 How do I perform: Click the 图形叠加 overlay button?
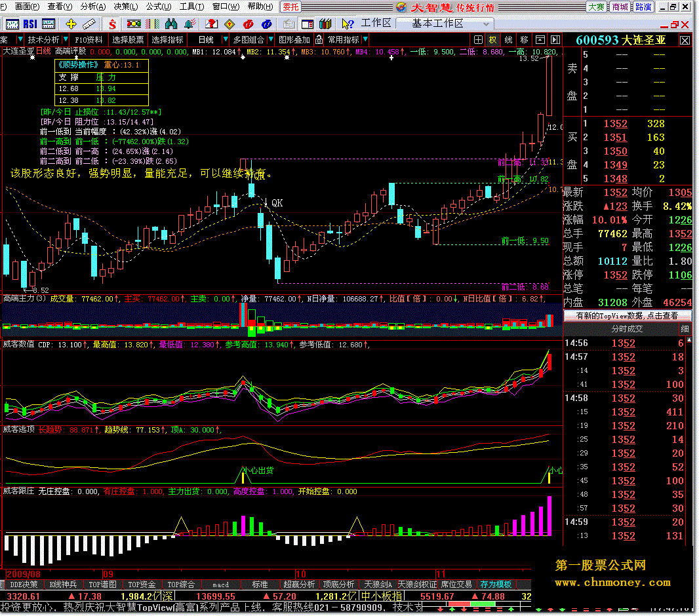pos(294,40)
